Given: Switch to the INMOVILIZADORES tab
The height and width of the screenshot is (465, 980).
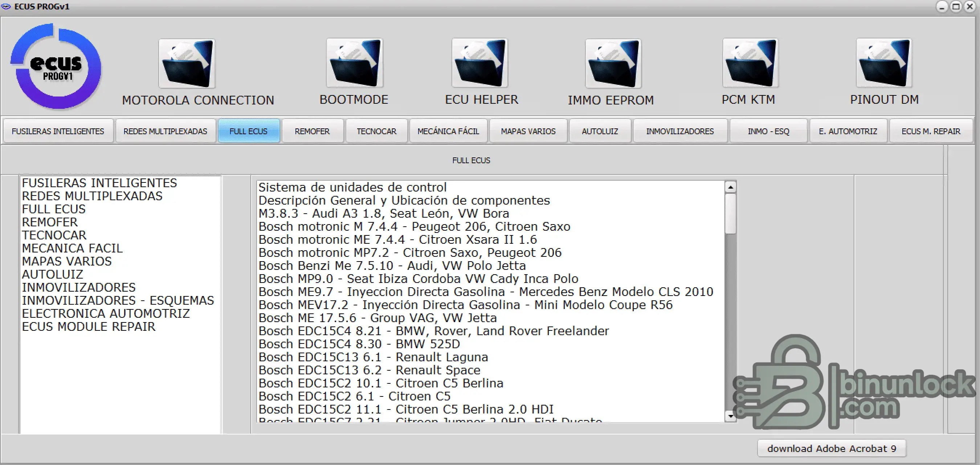Looking at the screenshot, I should [x=680, y=131].
